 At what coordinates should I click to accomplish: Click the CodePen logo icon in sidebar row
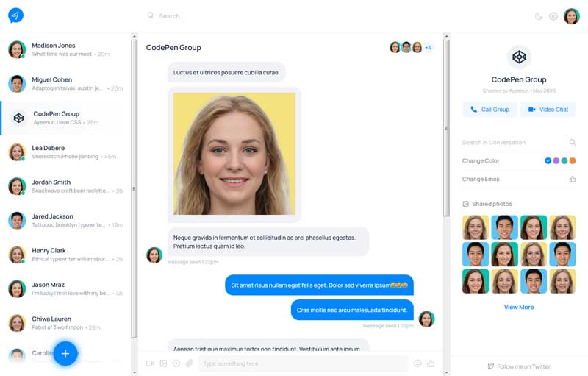click(x=18, y=118)
